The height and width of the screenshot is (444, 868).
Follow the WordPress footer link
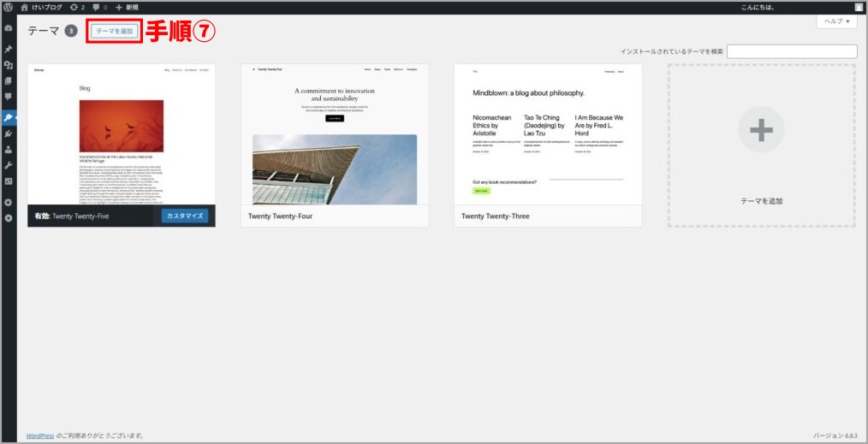point(39,435)
